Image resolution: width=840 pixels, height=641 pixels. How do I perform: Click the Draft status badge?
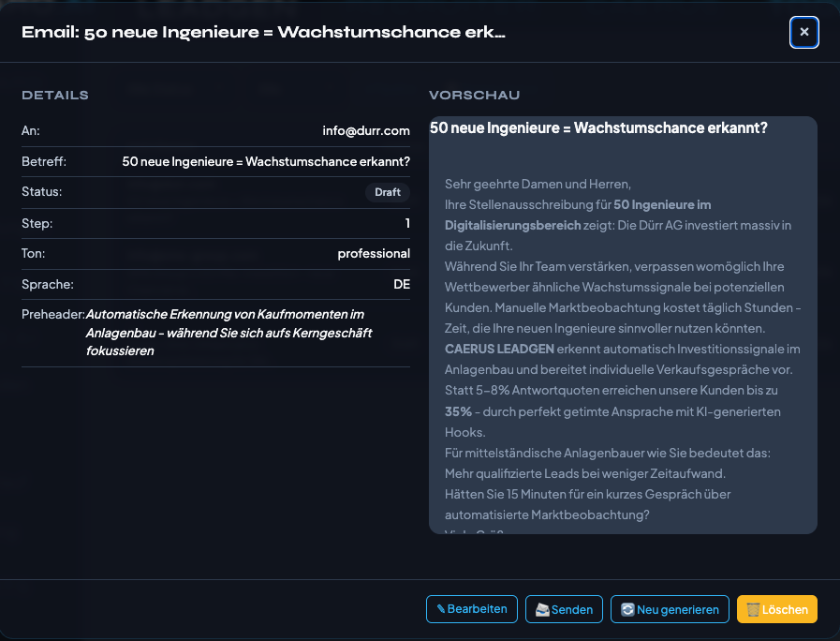[x=387, y=192]
